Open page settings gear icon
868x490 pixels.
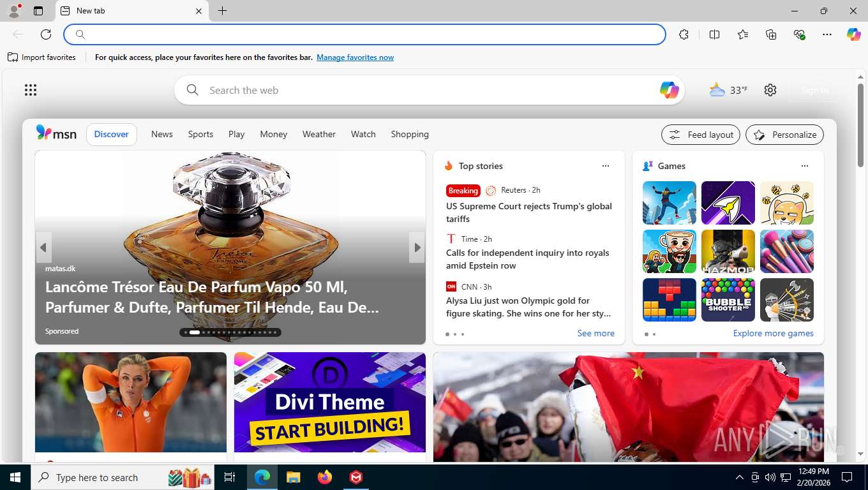(770, 90)
